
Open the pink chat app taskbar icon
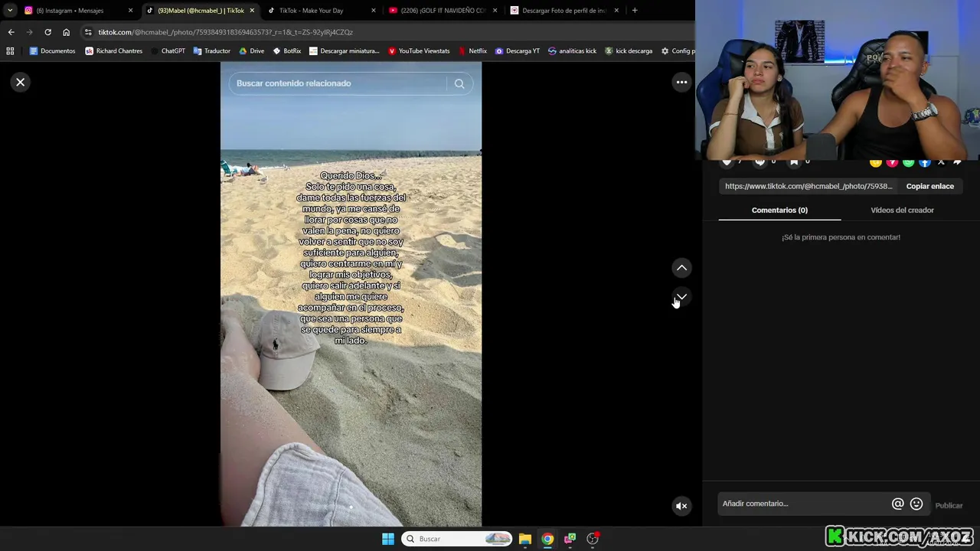[570, 539]
